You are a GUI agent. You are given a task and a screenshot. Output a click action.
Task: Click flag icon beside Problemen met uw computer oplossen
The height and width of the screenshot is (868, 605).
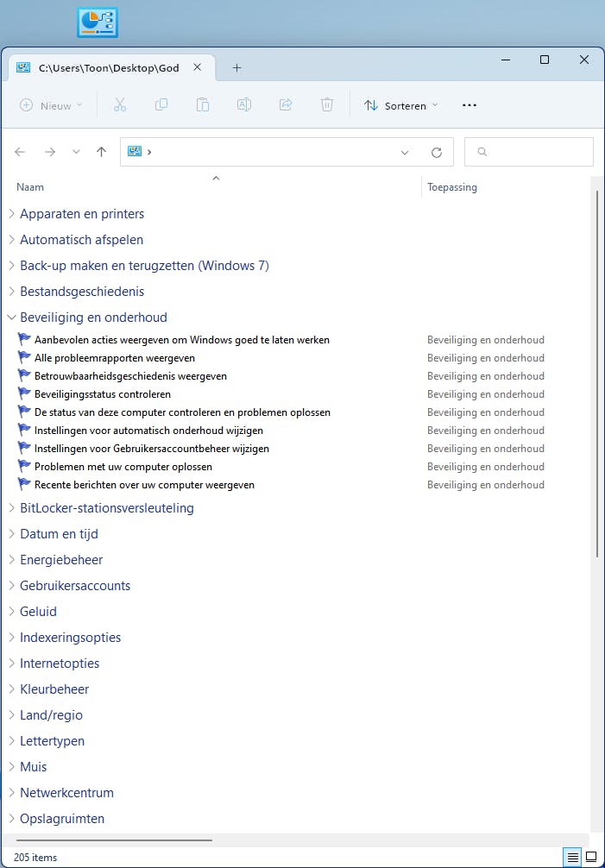[x=24, y=466]
